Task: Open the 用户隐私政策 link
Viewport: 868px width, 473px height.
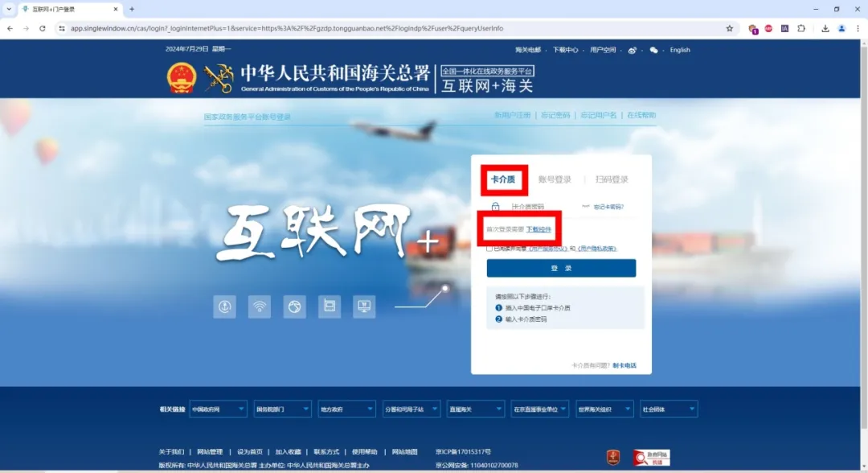Action: (x=597, y=249)
